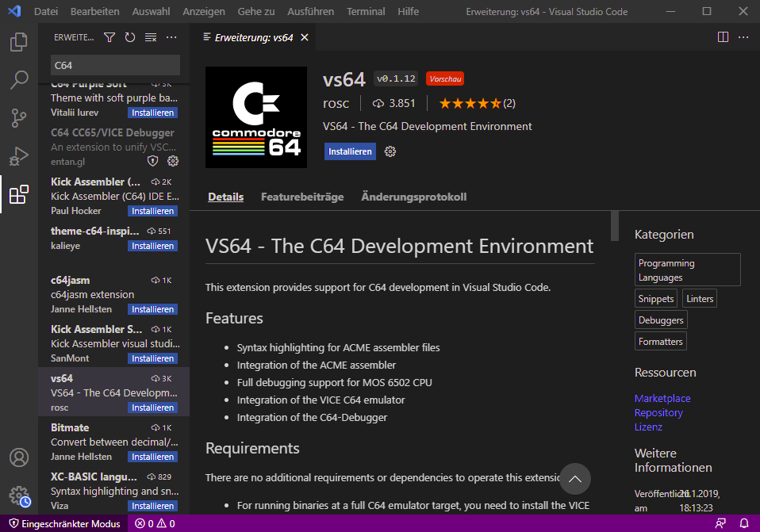Select the Debuggers category

pos(661,320)
